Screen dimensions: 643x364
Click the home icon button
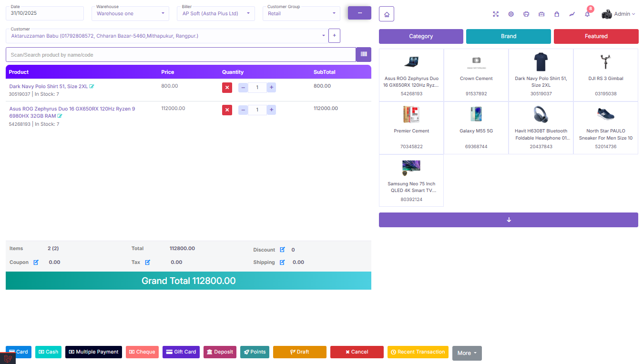coord(387,14)
